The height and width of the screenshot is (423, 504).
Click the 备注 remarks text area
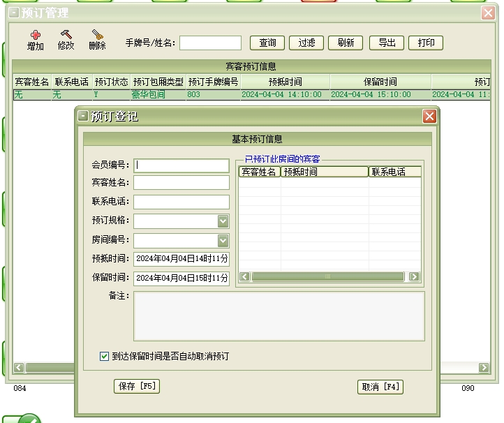[279, 316]
